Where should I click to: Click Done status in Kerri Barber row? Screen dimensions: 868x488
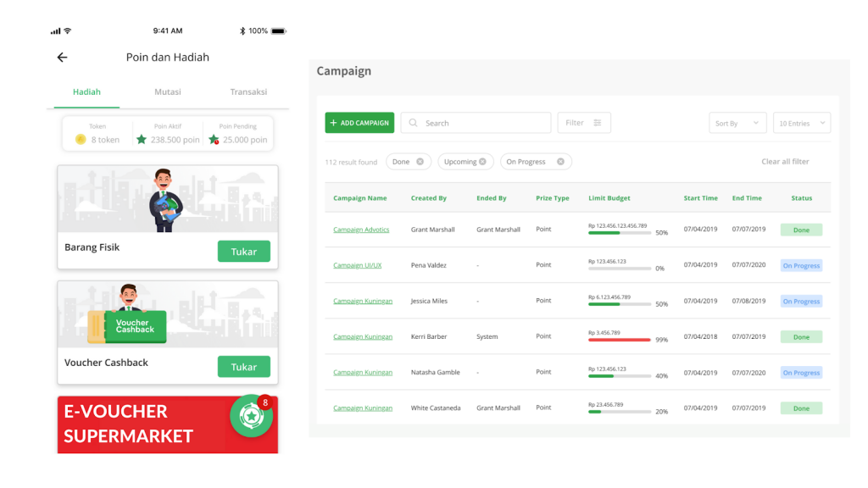[x=802, y=337]
